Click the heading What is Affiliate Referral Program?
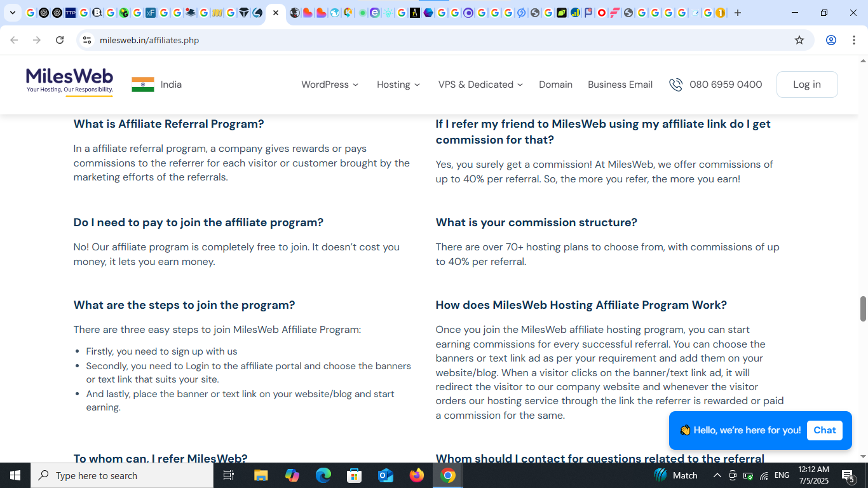Viewport: 868px width, 488px height. (x=168, y=124)
